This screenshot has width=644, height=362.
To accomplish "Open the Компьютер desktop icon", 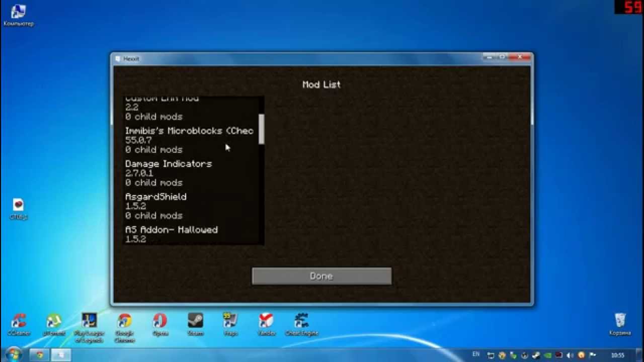I will (x=19, y=15).
